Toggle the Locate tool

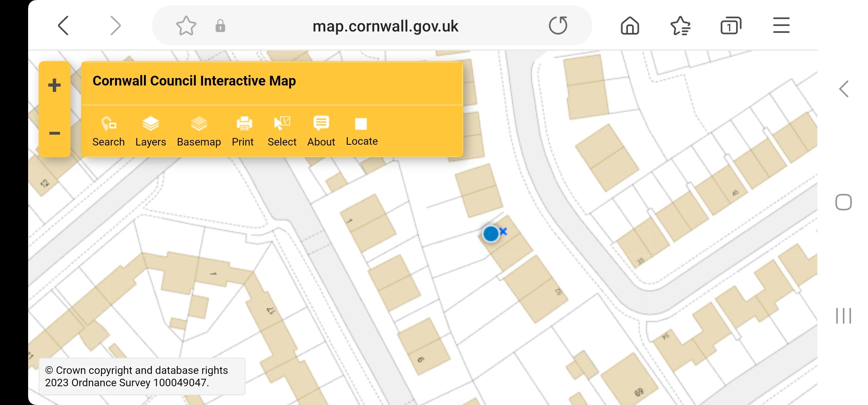(361, 131)
